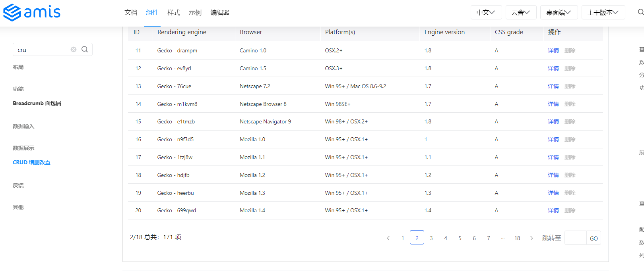Open the 云舍 theme dropdown

pos(521,12)
